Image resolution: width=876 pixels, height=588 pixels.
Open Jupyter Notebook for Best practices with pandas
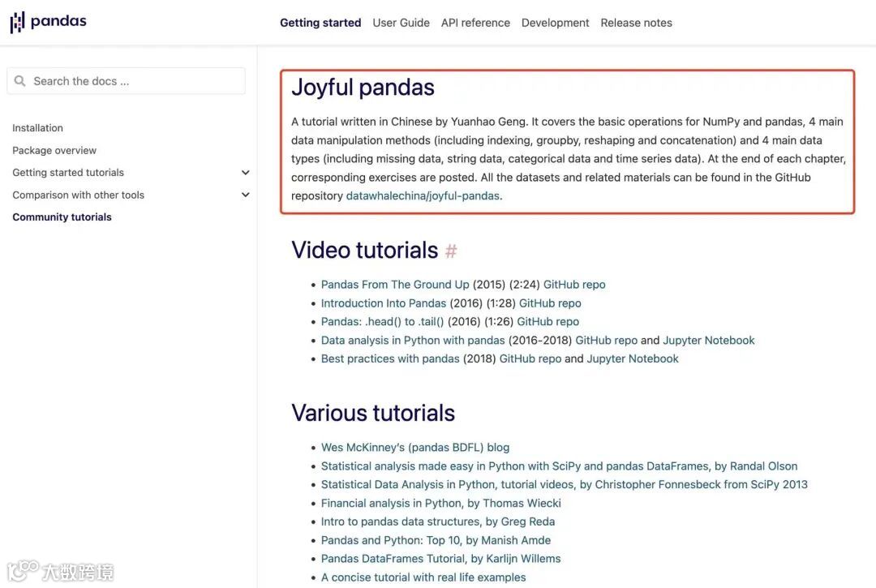(x=633, y=359)
